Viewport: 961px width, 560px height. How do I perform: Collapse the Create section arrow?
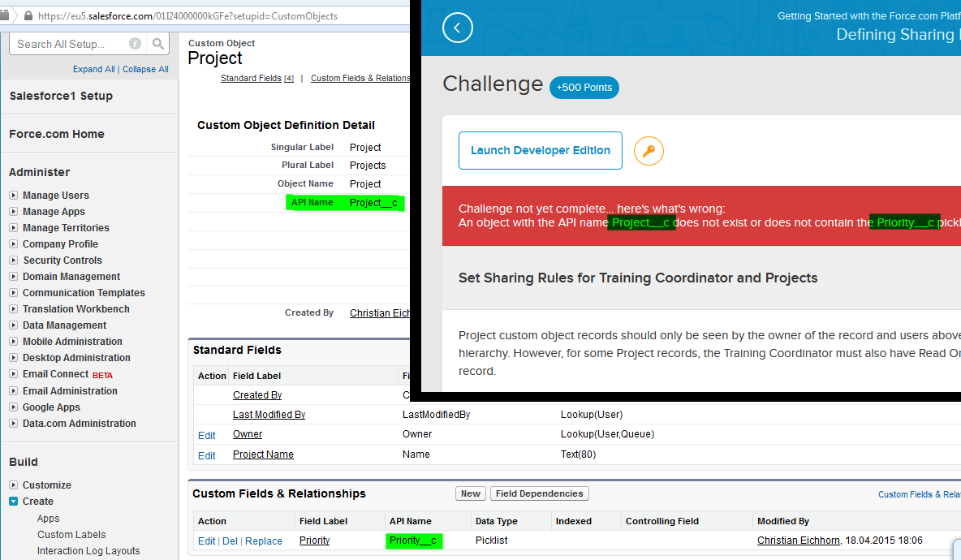coord(14,502)
